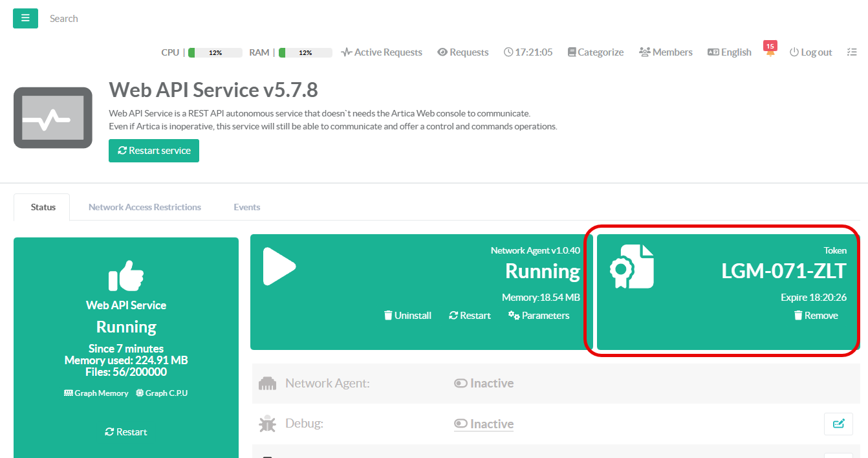Click the notifications bell icon
The image size is (868, 458).
(x=770, y=52)
